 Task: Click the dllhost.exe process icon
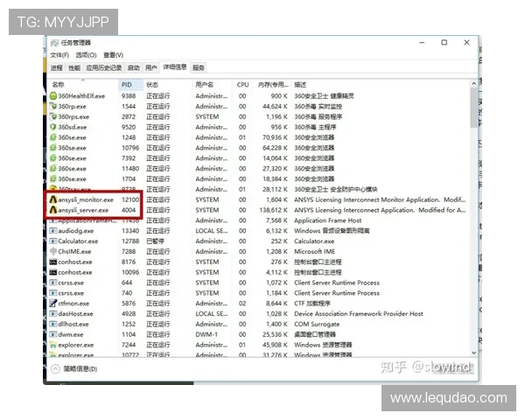click(52, 325)
